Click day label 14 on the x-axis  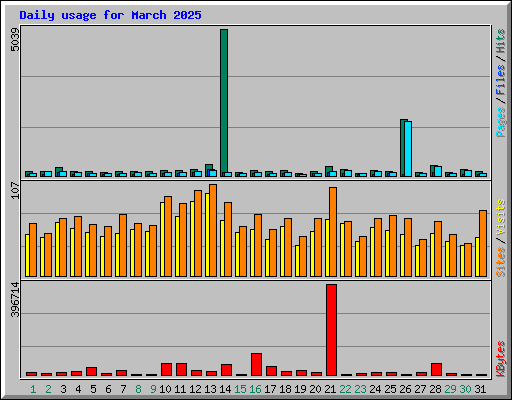coord(225,389)
